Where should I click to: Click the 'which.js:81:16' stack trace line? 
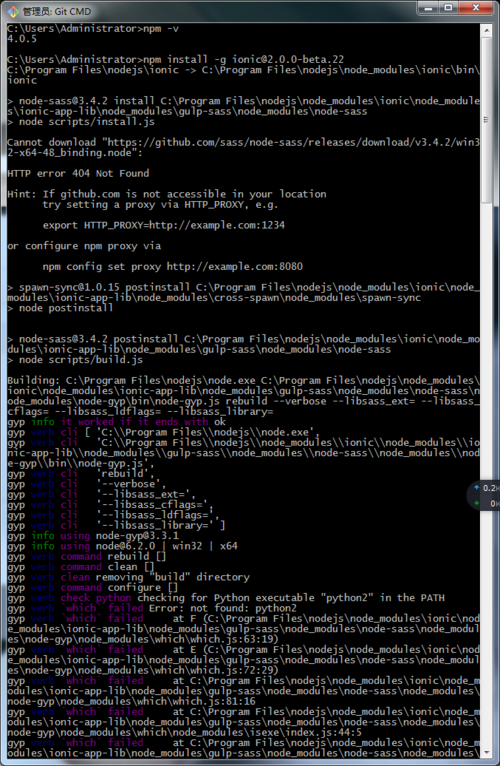coord(131,702)
